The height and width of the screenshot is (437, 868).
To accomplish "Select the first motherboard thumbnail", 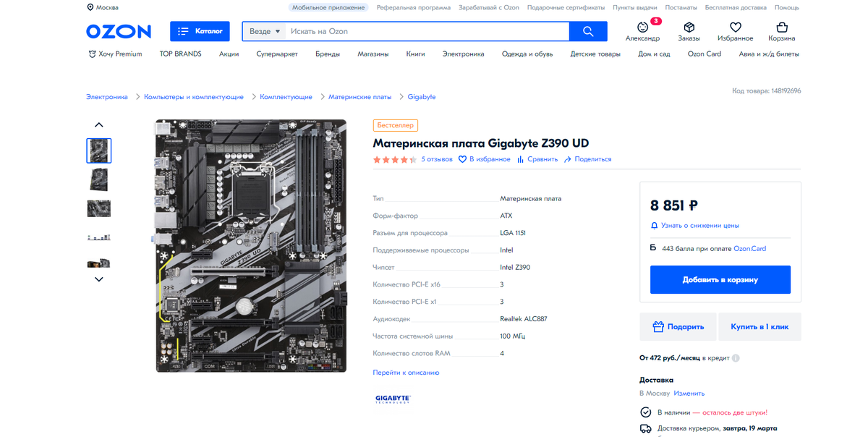I will click(x=99, y=150).
